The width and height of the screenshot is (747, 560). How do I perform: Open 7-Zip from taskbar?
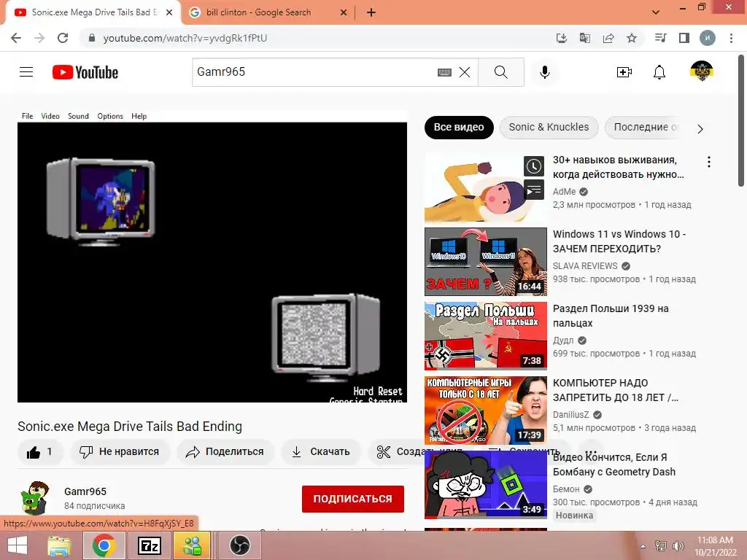149,545
